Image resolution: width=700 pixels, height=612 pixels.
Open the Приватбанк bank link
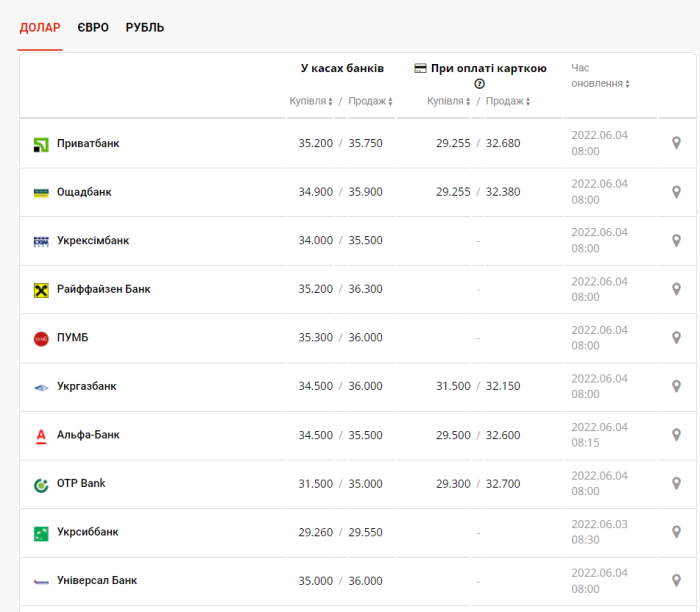pos(88,144)
